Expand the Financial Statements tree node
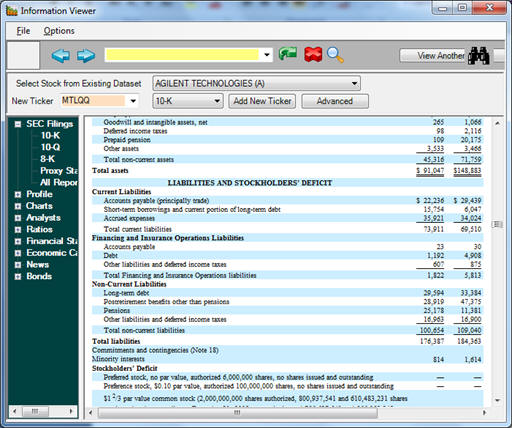 pos(18,241)
